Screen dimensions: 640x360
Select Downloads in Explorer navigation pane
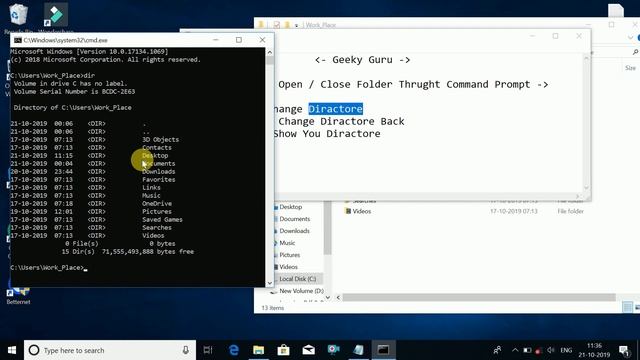click(x=294, y=231)
